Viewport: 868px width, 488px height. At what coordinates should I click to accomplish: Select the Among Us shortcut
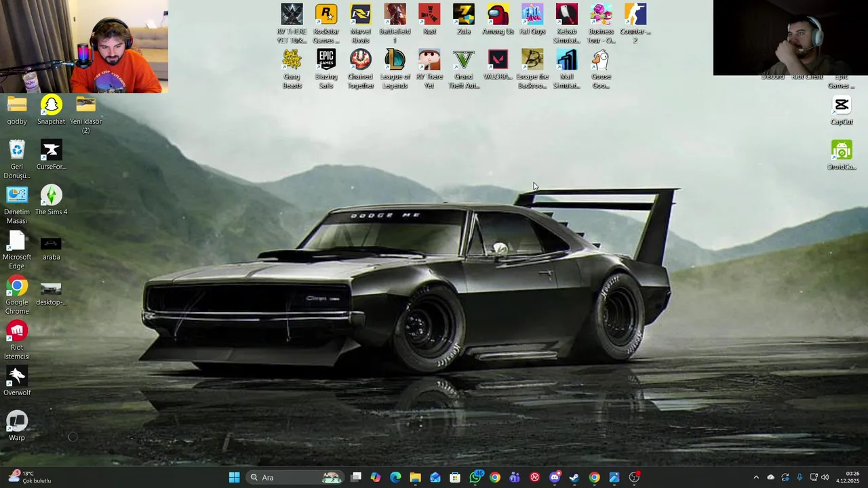[498, 20]
